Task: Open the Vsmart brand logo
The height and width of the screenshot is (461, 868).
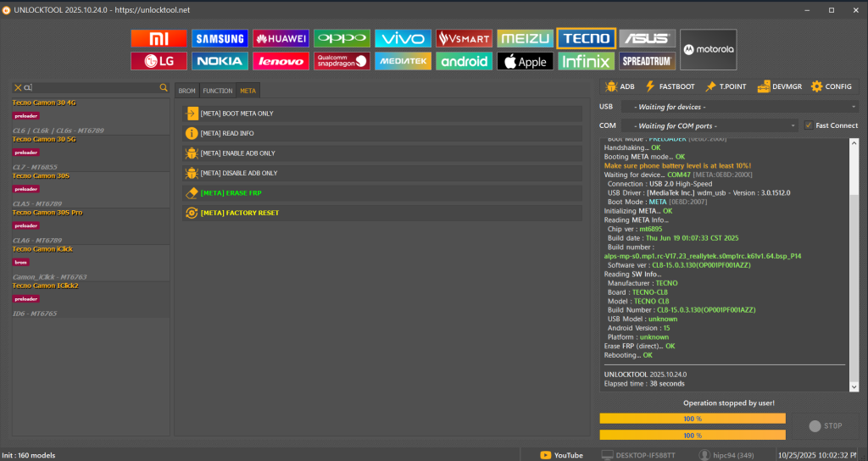Action: pyautogui.click(x=464, y=38)
